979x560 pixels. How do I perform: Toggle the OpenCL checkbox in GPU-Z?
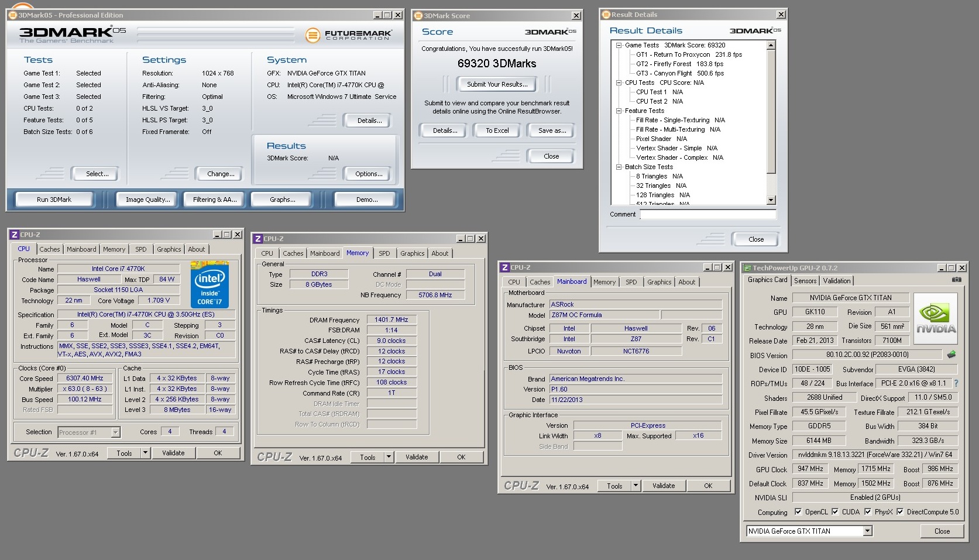(x=798, y=511)
